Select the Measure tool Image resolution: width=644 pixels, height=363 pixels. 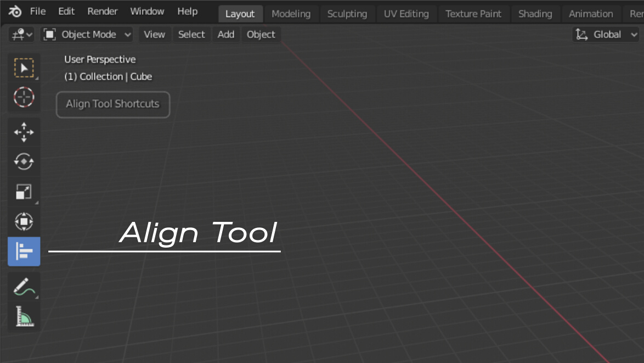(x=24, y=316)
